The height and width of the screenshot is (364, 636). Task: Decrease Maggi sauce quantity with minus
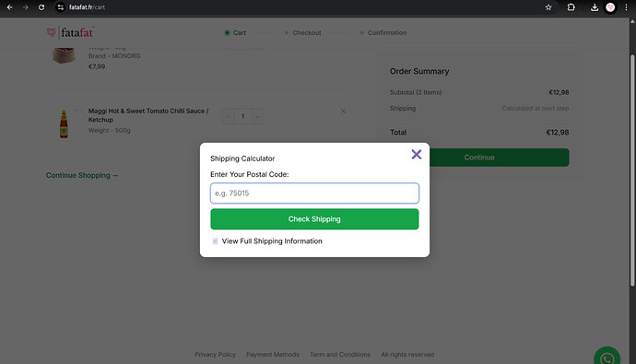[228, 116]
